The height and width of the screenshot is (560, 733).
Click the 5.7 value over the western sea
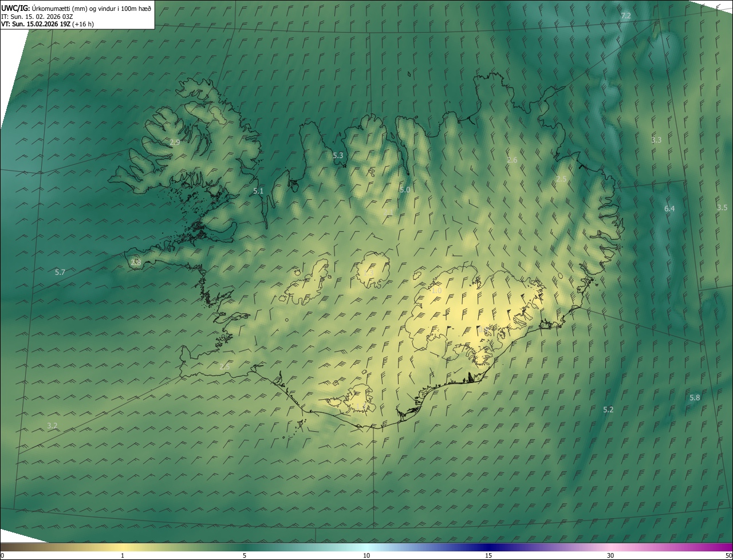click(60, 272)
